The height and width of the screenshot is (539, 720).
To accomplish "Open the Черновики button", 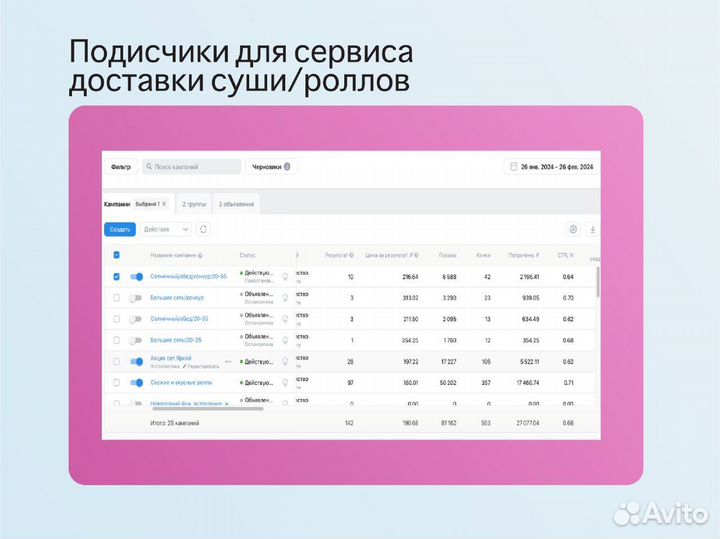I will [271, 167].
